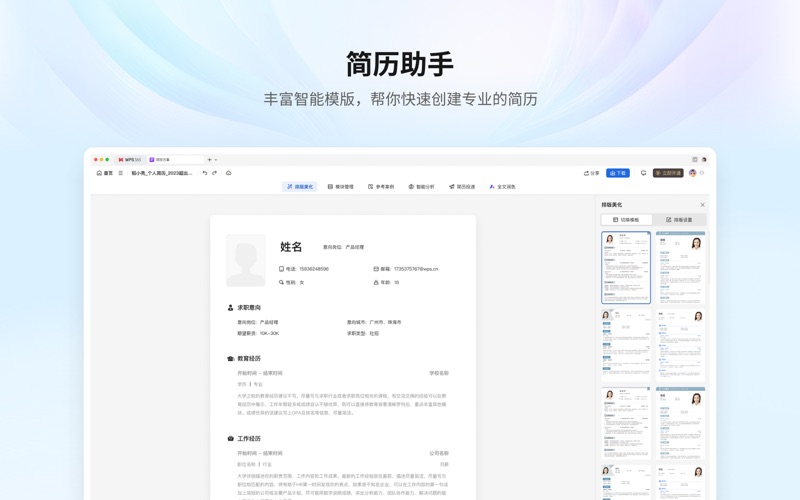Open the new tab dropdown arrow
800x500 pixels.
pyautogui.click(x=216, y=160)
